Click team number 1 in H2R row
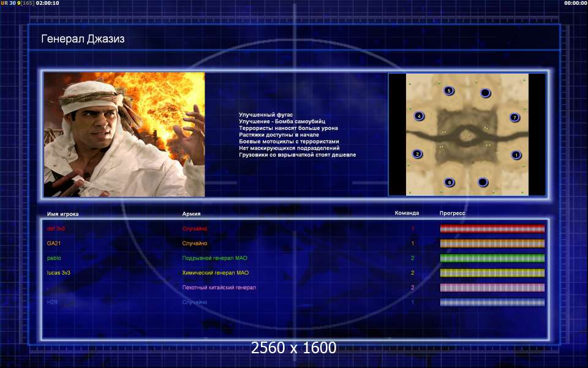The height and width of the screenshot is (368, 588). coord(412,302)
